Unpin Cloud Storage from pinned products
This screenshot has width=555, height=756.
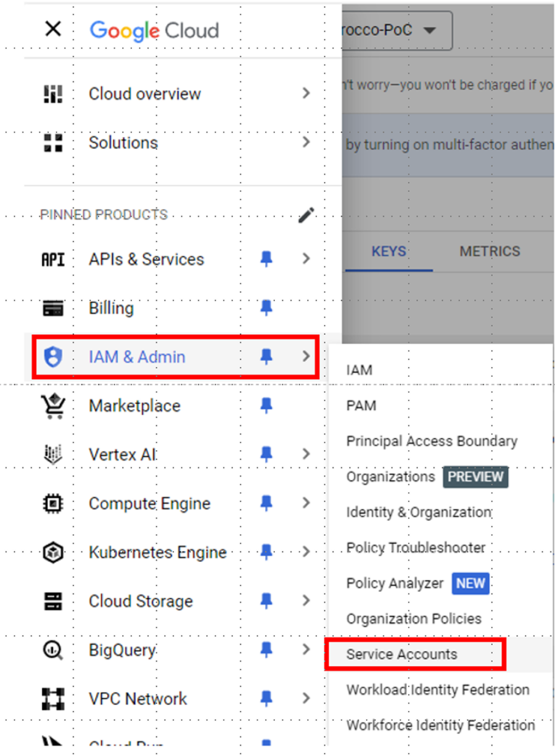pos(266,601)
